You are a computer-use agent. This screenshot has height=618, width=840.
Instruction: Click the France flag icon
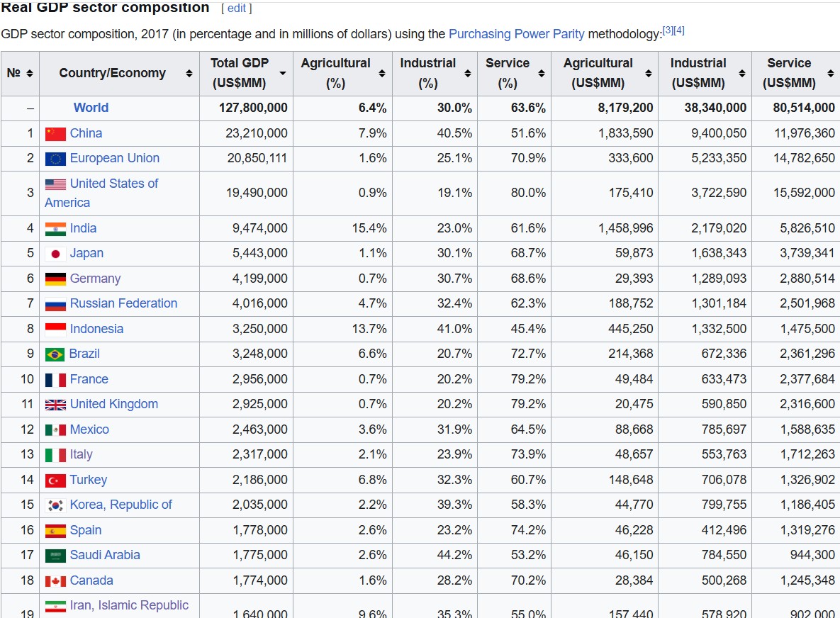click(x=55, y=380)
